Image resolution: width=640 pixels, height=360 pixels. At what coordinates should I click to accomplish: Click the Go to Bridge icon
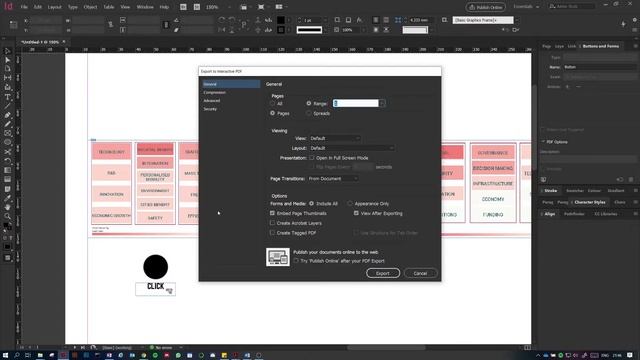[x=183, y=7]
